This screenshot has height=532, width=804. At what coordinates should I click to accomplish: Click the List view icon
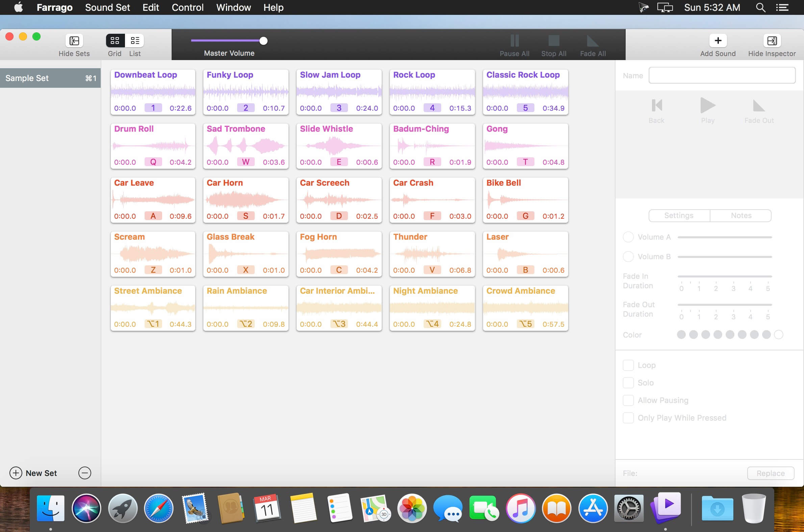[x=134, y=40]
